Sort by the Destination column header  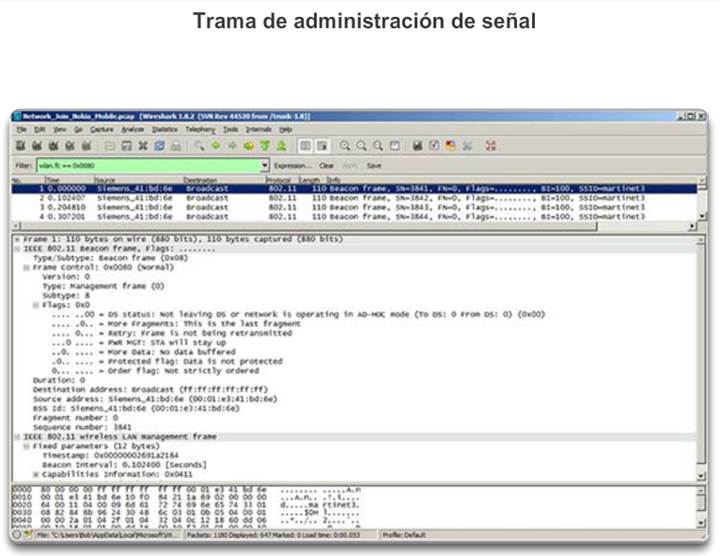(x=224, y=180)
